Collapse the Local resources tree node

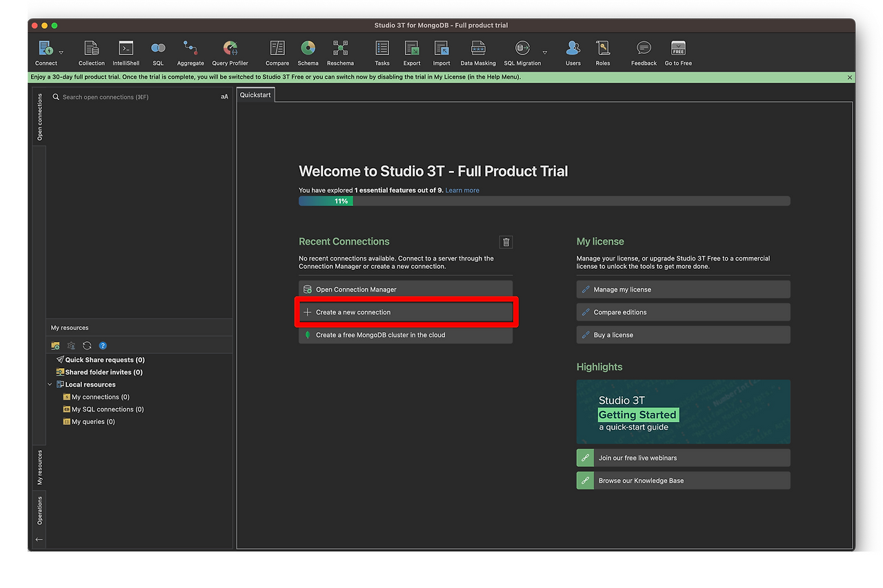tap(50, 385)
